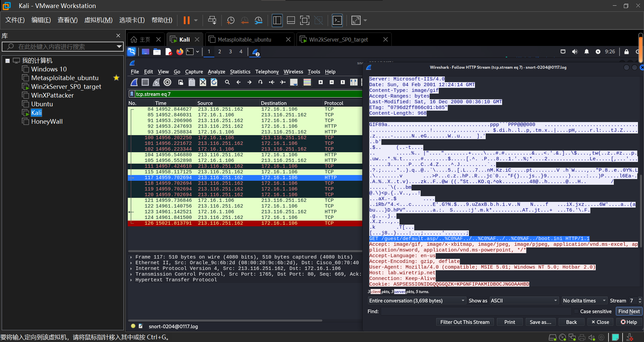Toggle auto-scroll to last packet button
This screenshot has width=644, height=342.
(x=294, y=82)
